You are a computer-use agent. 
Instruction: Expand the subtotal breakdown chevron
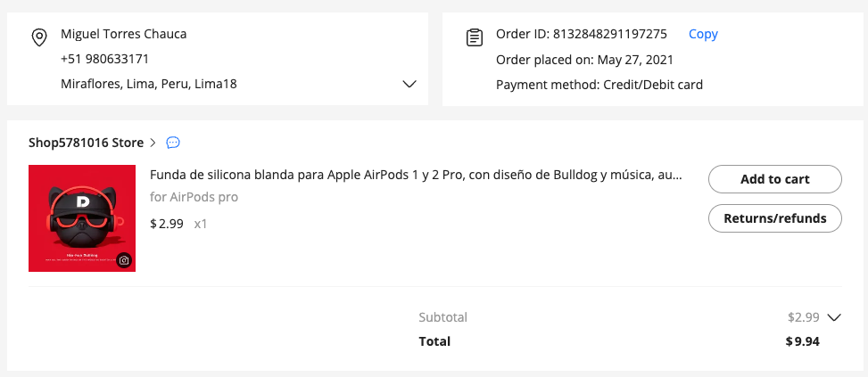pos(834,317)
